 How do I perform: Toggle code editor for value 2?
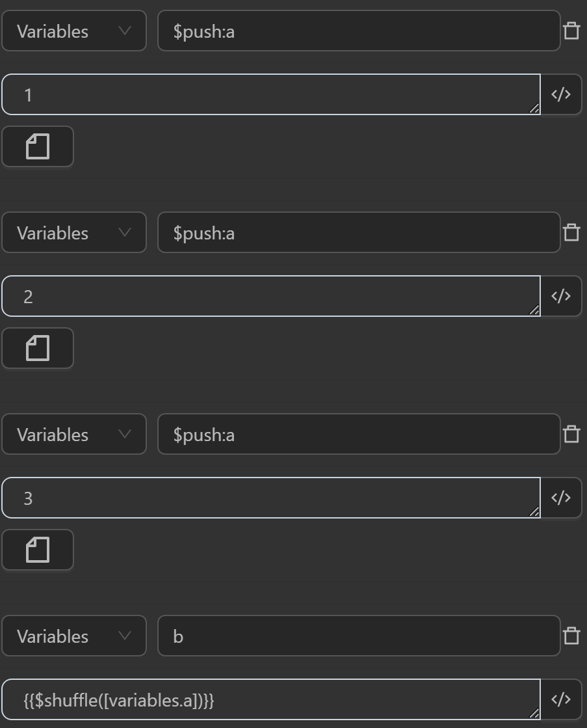click(561, 296)
